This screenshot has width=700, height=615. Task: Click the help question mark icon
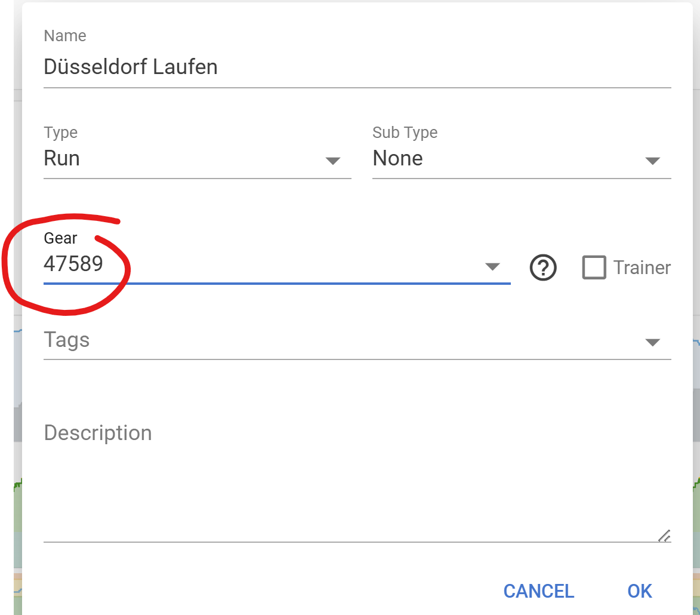pyautogui.click(x=542, y=268)
